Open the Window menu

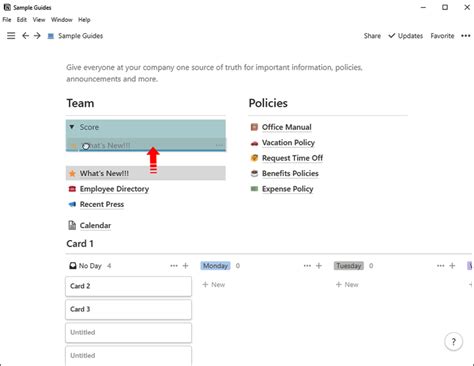coord(62,20)
